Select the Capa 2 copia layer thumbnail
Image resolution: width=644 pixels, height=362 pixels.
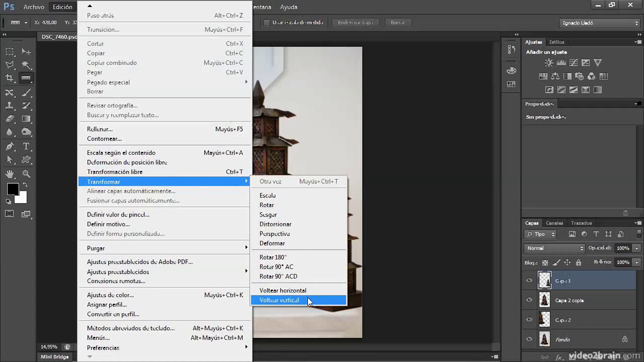pyautogui.click(x=544, y=300)
